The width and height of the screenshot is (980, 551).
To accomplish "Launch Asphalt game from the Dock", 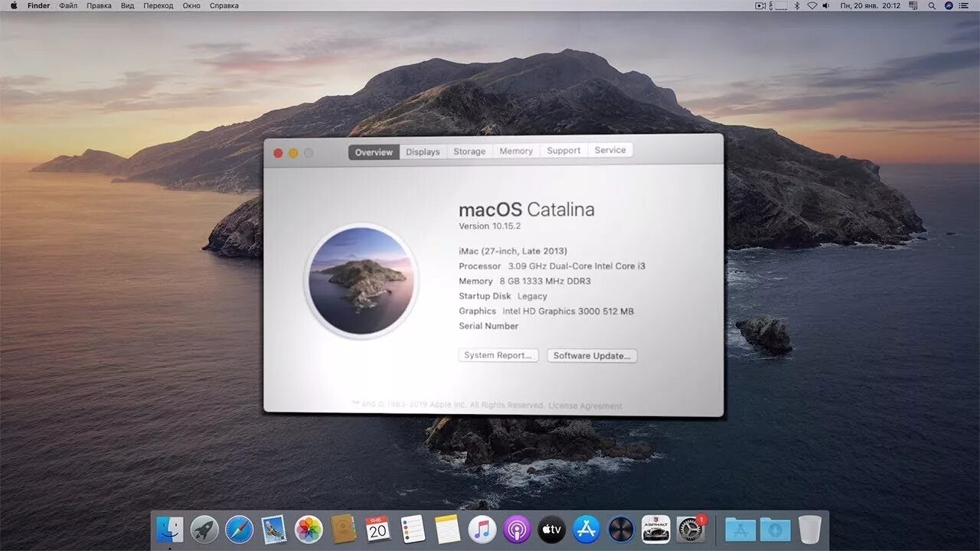I will (656, 530).
